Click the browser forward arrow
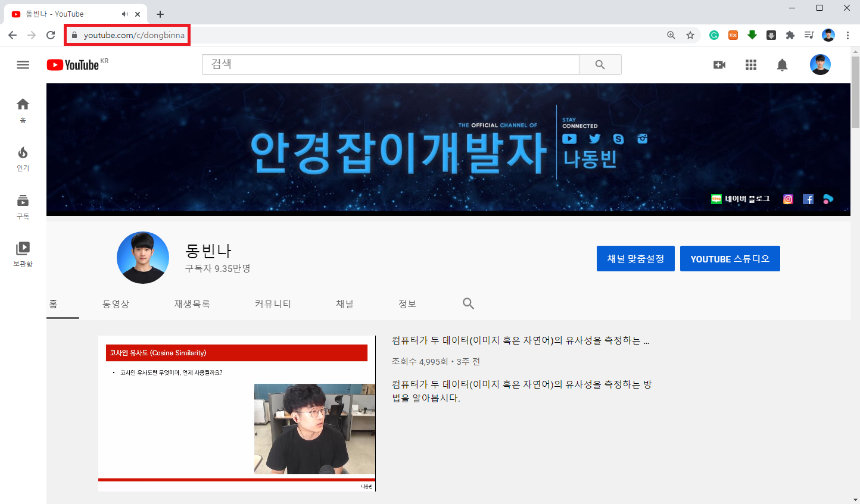Screen dimensions: 860x504 [x=32, y=35]
